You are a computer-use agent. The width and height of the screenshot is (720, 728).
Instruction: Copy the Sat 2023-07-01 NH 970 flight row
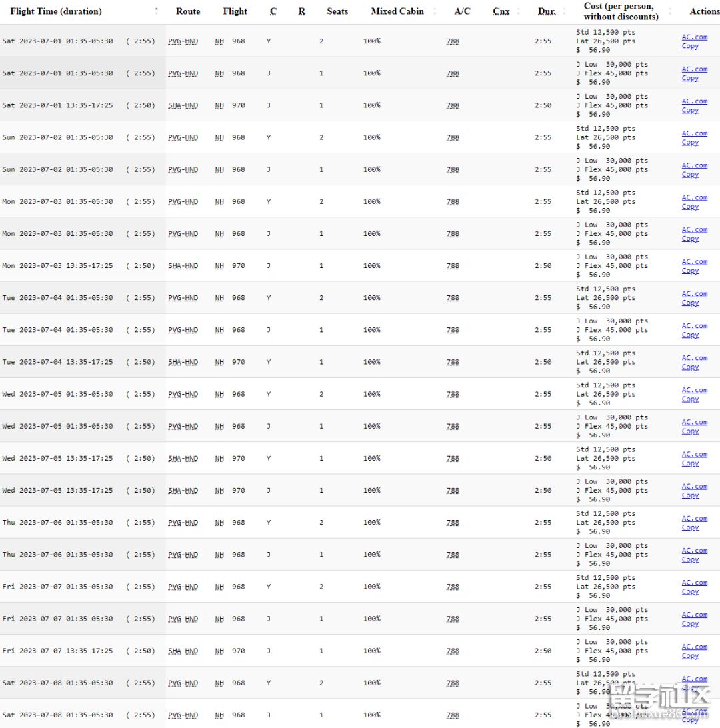coord(690,110)
